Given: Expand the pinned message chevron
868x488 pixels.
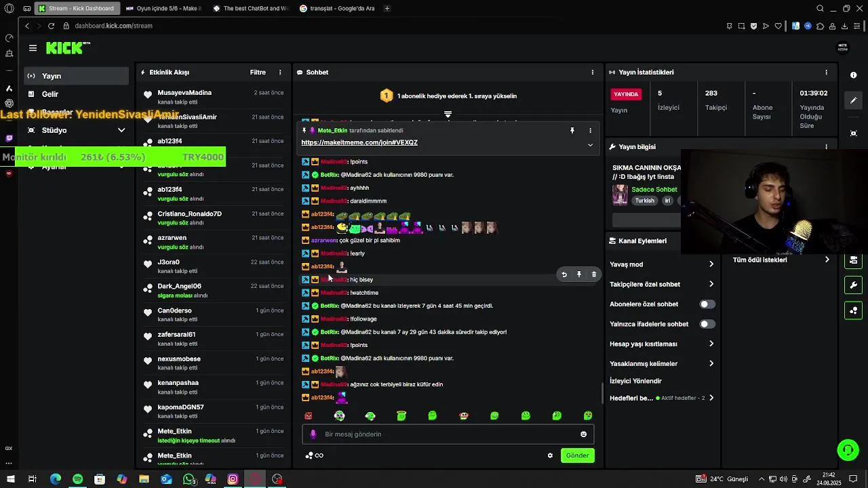Looking at the screenshot, I should point(590,145).
